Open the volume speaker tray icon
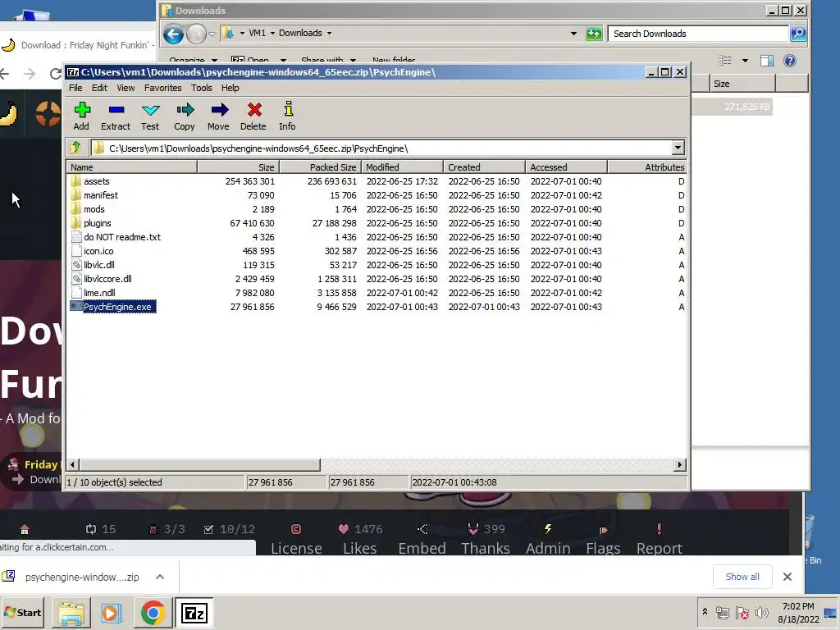Image resolution: width=840 pixels, height=630 pixels. coord(760,612)
